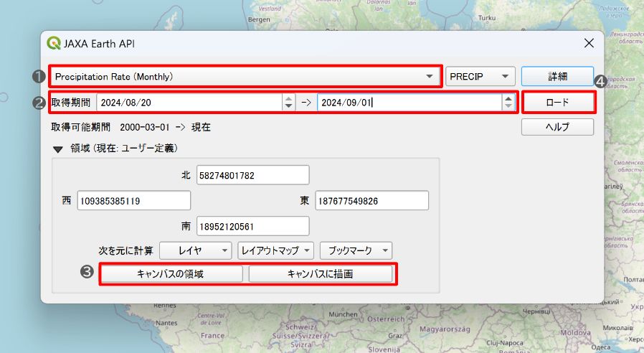This screenshot has width=644, height=353.
Task: Decrement the end date with down arrow
Action: pyautogui.click(x=508, y=106)
